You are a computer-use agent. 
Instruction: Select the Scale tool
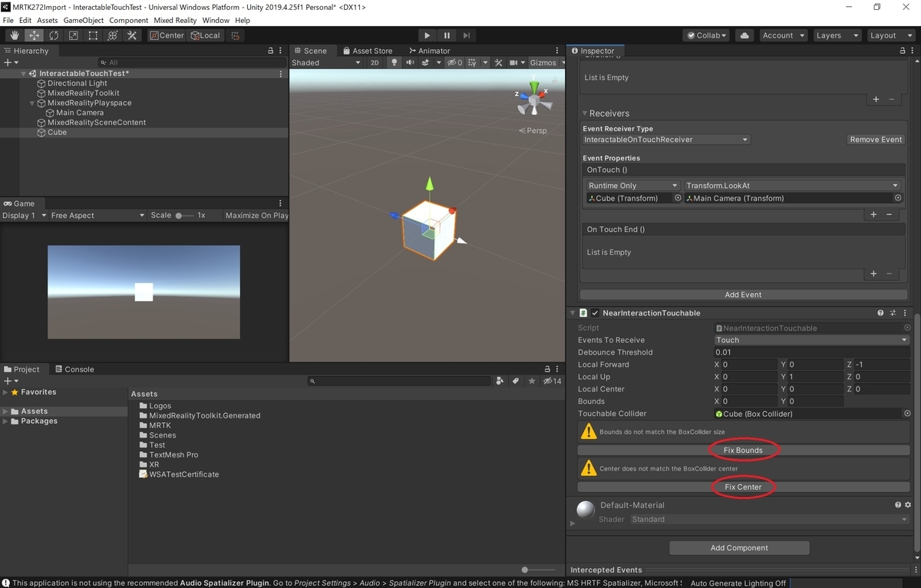coord(73,35)
